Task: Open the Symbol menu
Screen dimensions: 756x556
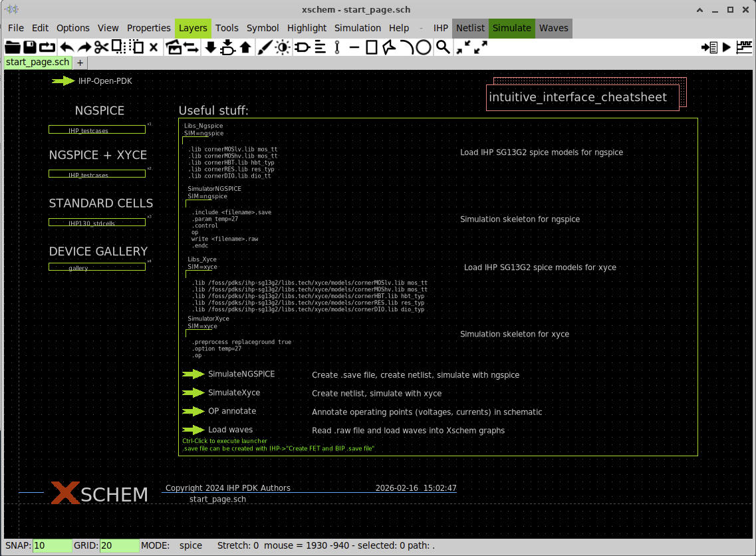Action: (x=263, y=28)
